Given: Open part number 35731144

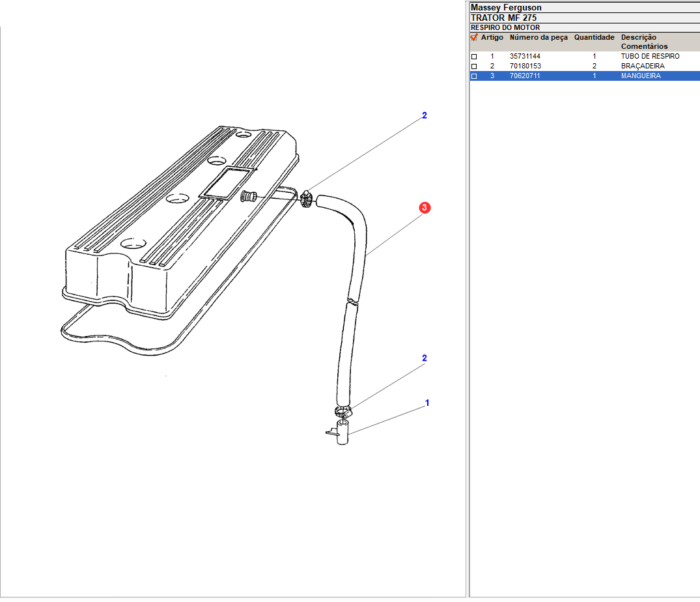Looking at the screenshot, I should 525,57.
